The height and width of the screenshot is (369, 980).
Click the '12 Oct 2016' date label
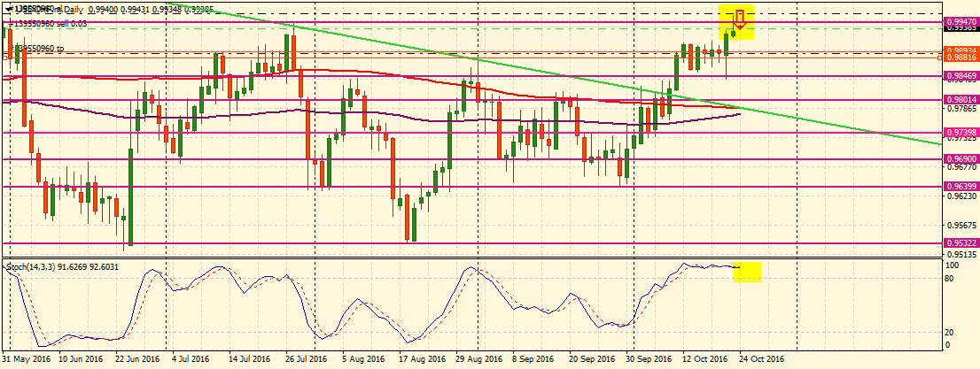tap(705, 359)
